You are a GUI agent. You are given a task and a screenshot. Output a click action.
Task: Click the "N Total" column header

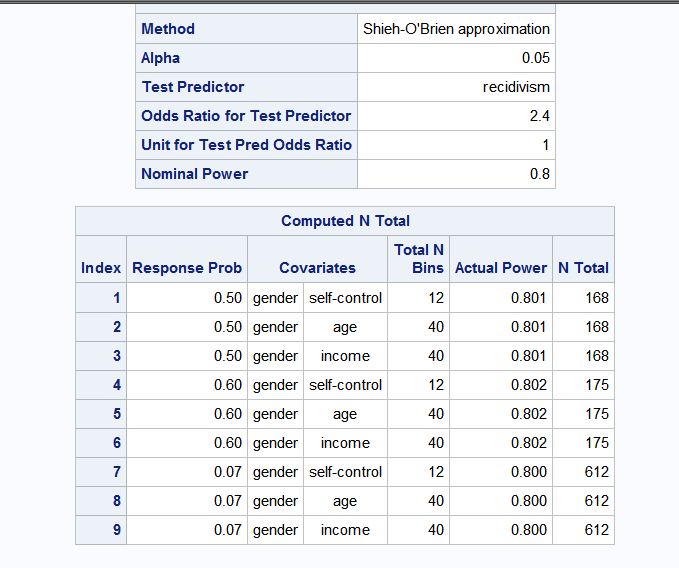click(583, 268)
